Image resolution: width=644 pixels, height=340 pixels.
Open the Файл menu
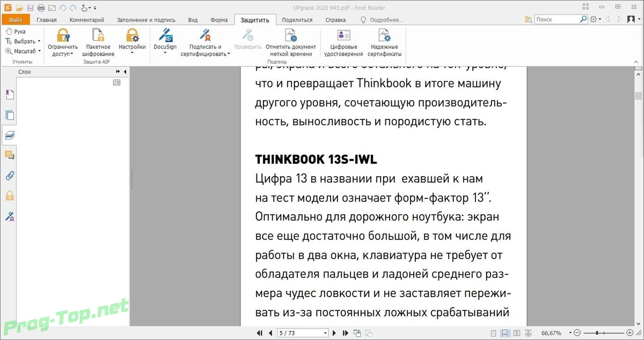click(15, 20)
